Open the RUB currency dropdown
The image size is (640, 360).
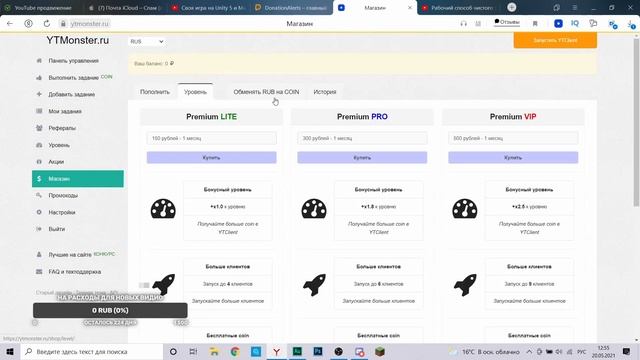click(147, 41)
